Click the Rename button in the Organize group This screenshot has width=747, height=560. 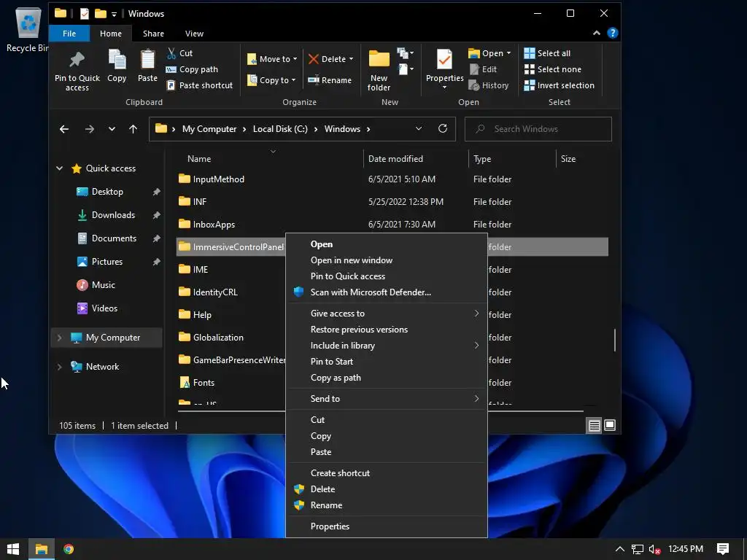[330, 80]
